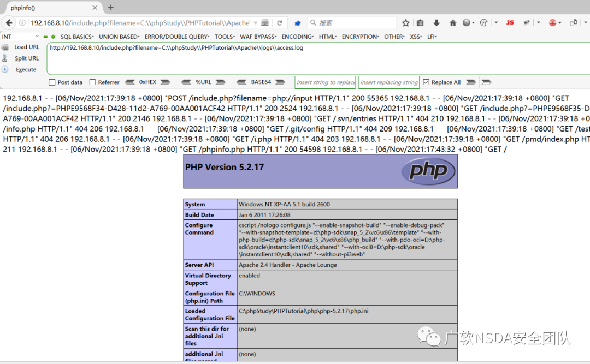URL-encode with right %URL arrow
The image size is (590, 364).
(221, 82)
